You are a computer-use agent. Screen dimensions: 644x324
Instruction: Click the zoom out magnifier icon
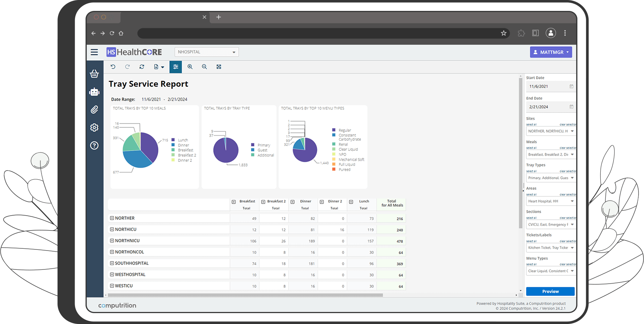[204, 67]
